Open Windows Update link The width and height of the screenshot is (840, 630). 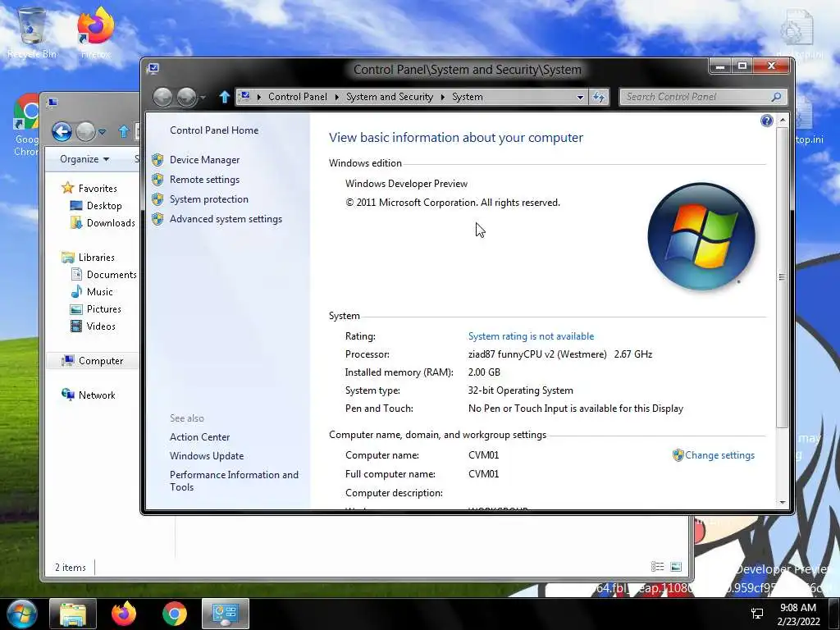206,456
